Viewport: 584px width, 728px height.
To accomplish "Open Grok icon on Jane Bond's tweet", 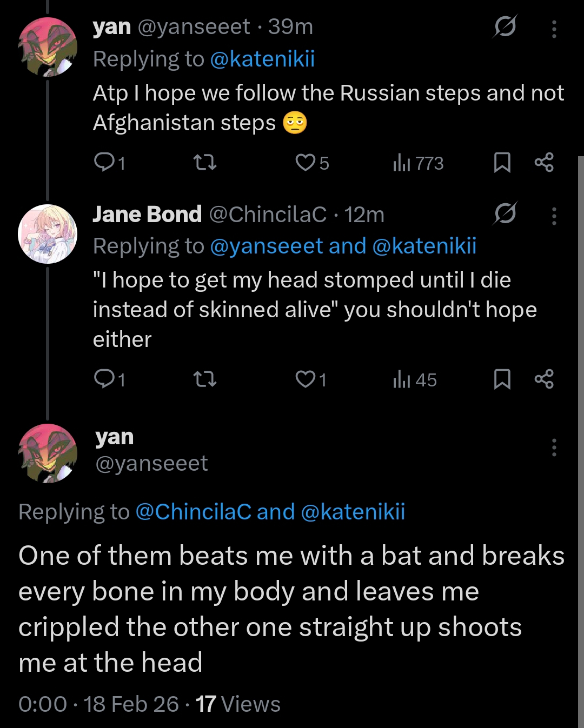I will [505, 213].
